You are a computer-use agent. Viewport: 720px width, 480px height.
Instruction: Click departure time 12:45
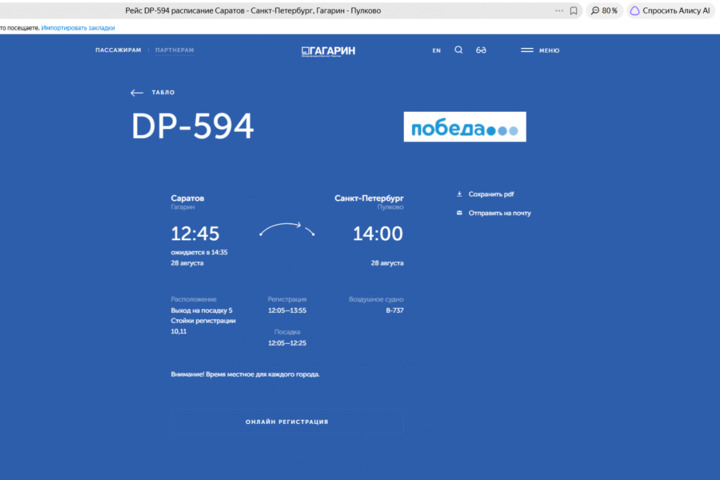(x=195, y=233)
